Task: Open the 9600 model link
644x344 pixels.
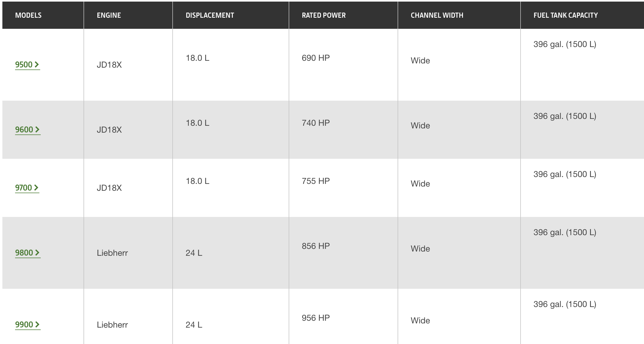Action: point(28,130)
